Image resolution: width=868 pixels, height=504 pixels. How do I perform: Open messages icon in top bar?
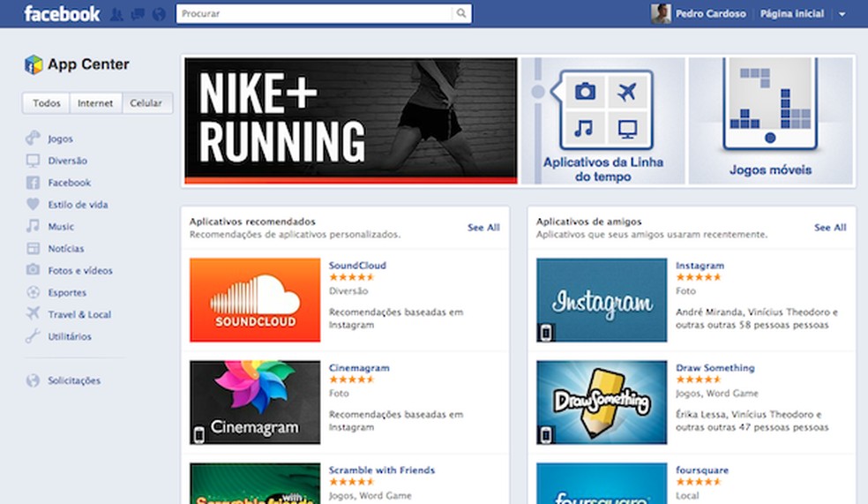point(138,14)
